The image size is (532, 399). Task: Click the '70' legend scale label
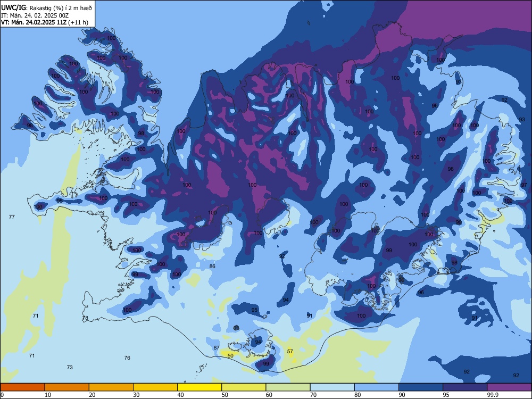pyautogui.click(x=313, y=395)
